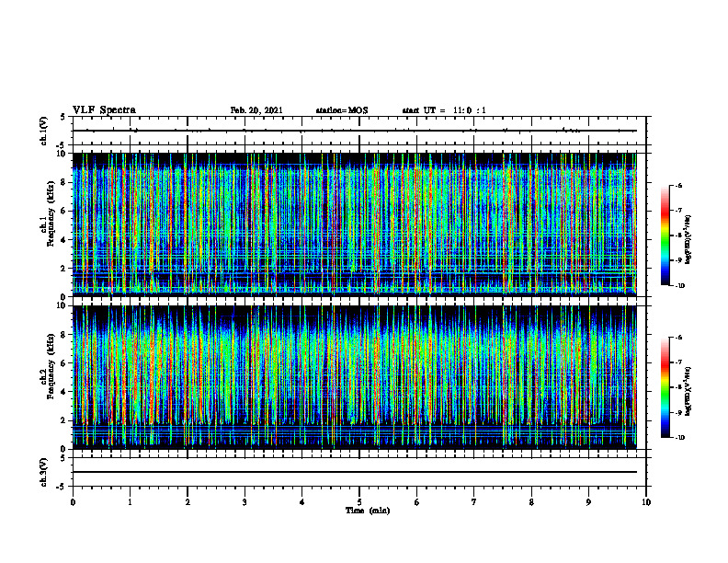Click time axis tick label "7"
This screenshot has width=728, height=563.
474,502
